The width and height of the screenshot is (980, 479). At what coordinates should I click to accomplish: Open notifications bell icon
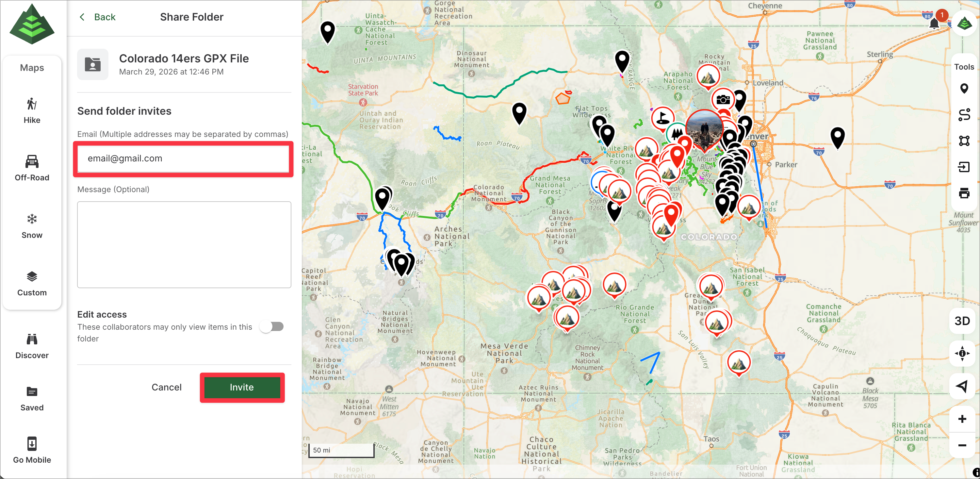[x=934, y=24]
